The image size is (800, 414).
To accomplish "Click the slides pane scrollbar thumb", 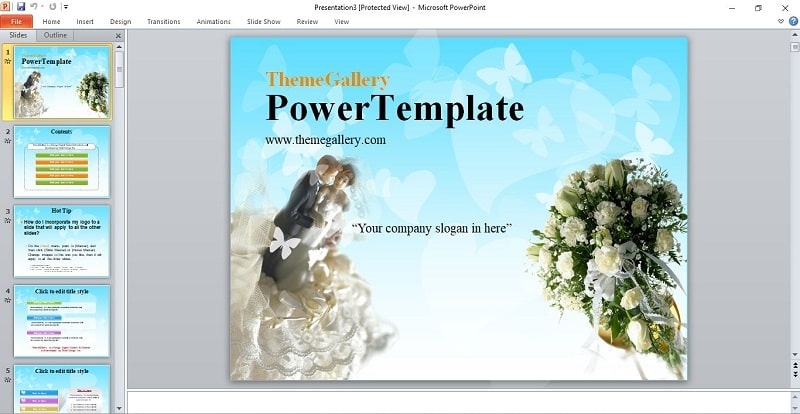I will 119,69.
